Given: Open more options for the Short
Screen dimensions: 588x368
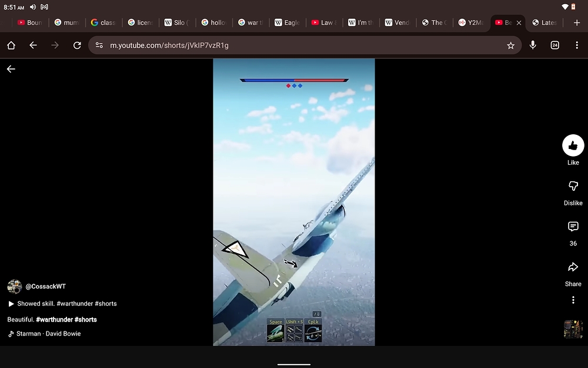Looking at the screenshot, I should click(x=573, y=300).
